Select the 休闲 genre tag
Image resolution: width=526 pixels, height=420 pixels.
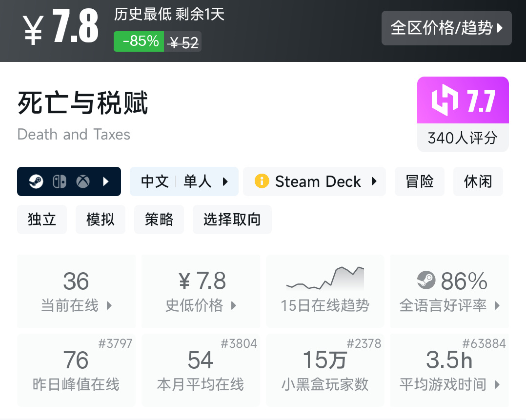coord(478,182)
